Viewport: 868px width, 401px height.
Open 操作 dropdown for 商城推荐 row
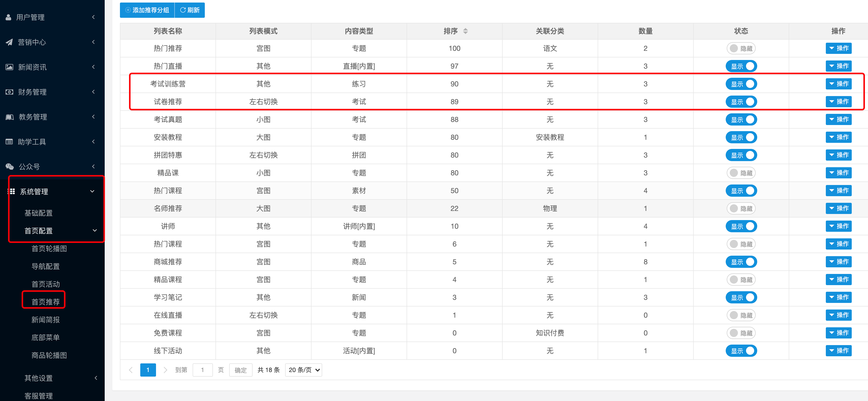pos(838,262)
